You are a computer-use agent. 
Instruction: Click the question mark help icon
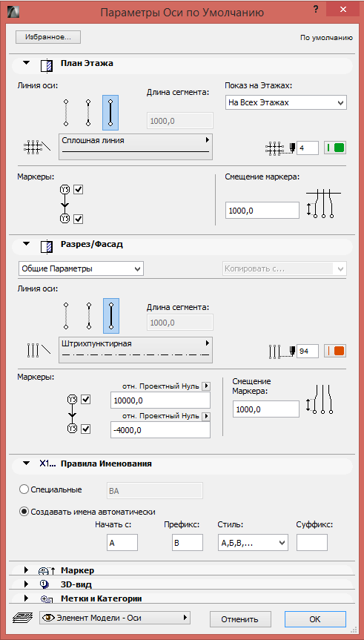tap(315, 10)
